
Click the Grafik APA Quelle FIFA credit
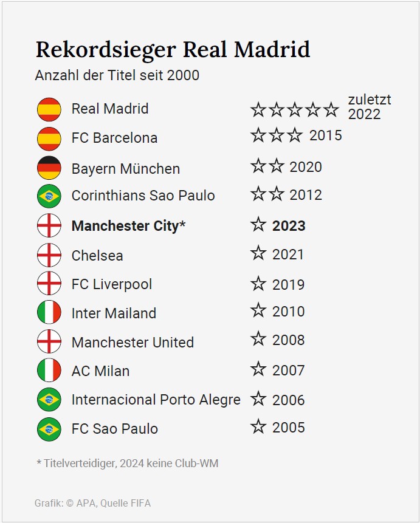tap(92, 503)
